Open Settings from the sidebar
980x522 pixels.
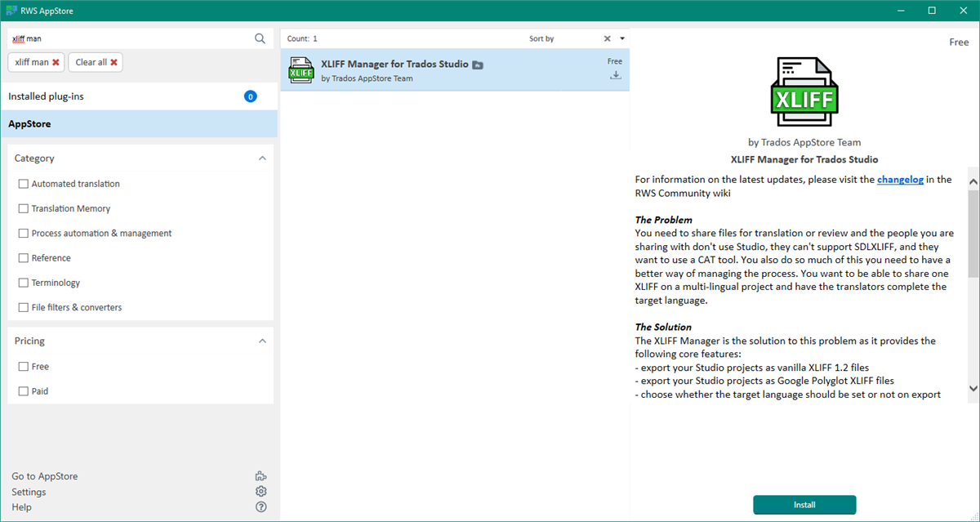[x=29, y=492]
